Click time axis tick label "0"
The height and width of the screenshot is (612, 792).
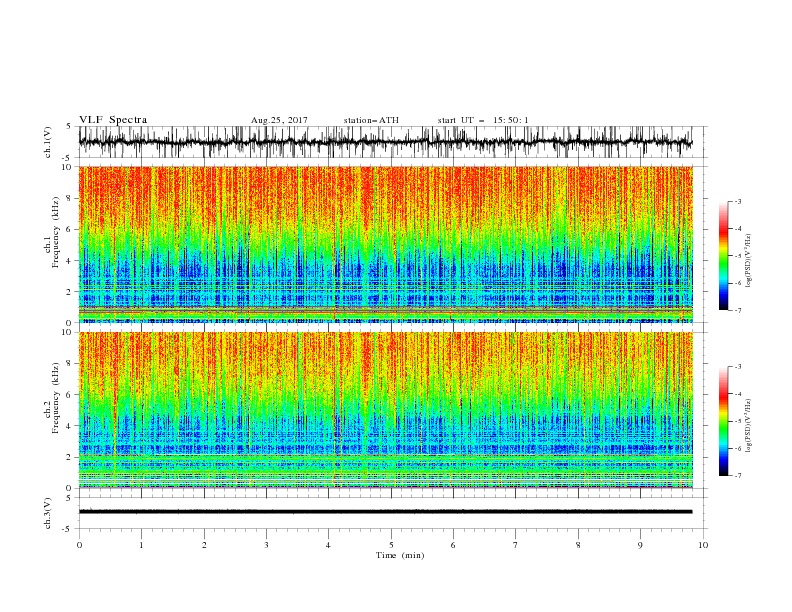pos(79,545)
